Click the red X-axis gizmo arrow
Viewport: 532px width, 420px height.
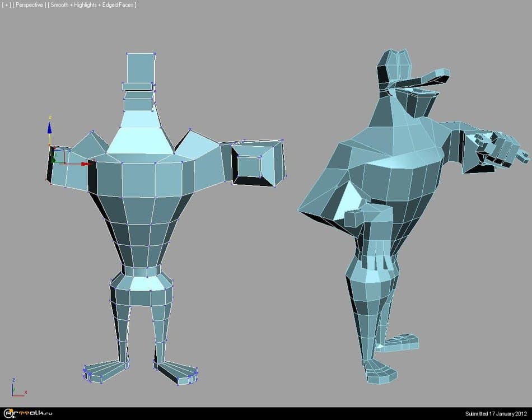point(84,164)
